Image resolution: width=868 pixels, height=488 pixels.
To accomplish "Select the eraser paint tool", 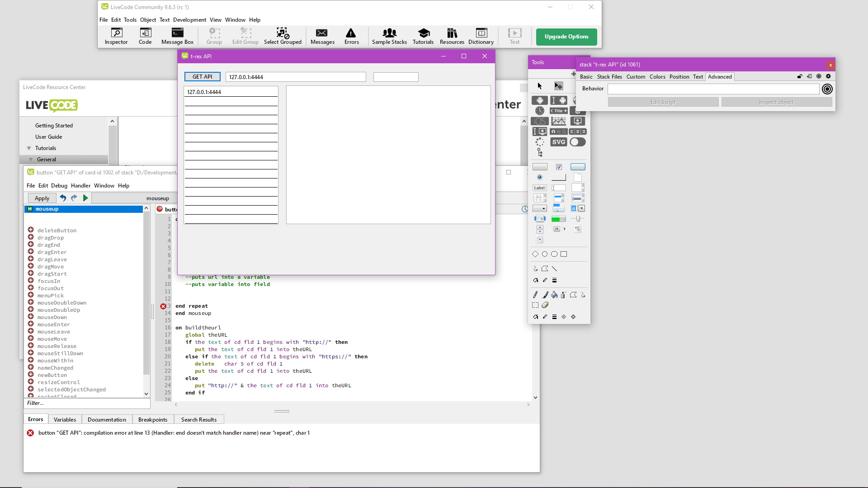I will 545,305.
